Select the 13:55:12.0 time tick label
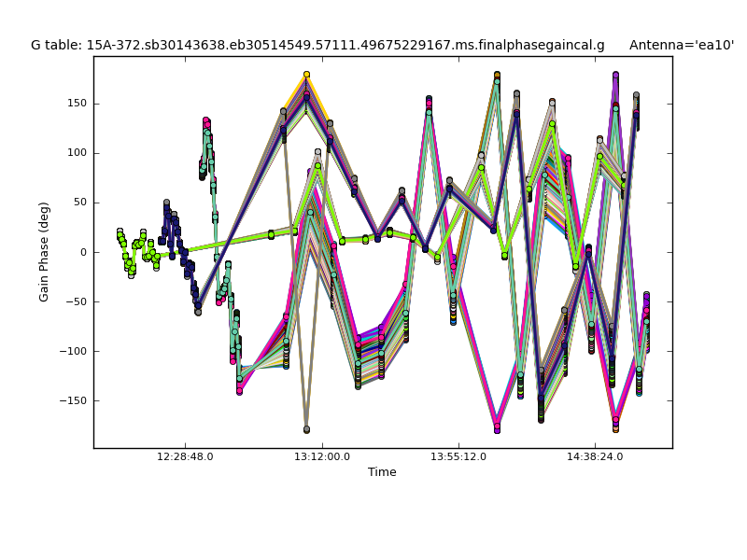Viewport: 747px width, 560px height. point(458,457)
